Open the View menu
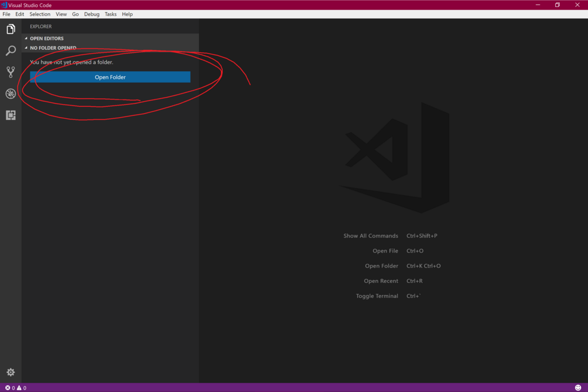Image resolution: width=588 pixels, height=392 pixels. tap(61, 14)
